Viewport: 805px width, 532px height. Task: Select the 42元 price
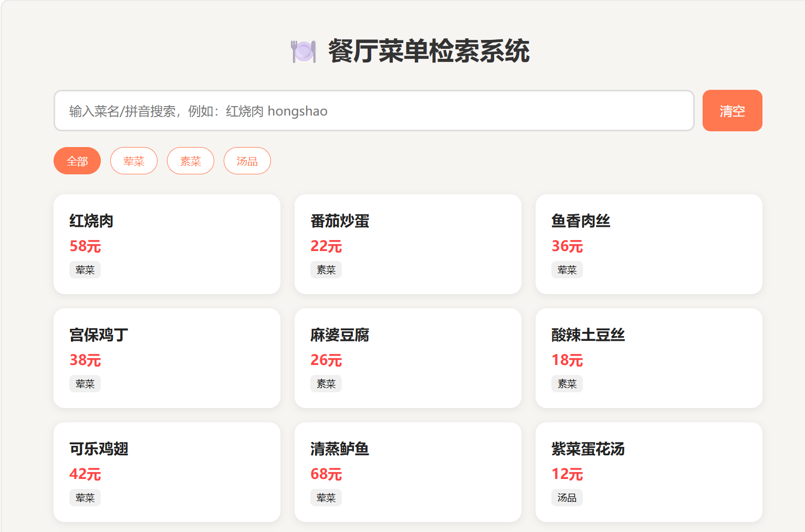pos(85,474)
